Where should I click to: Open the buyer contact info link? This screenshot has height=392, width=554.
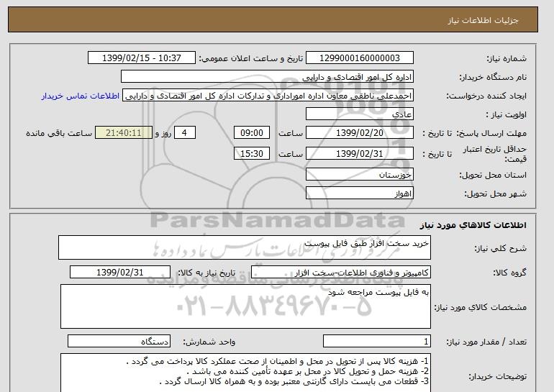point(80,96)
